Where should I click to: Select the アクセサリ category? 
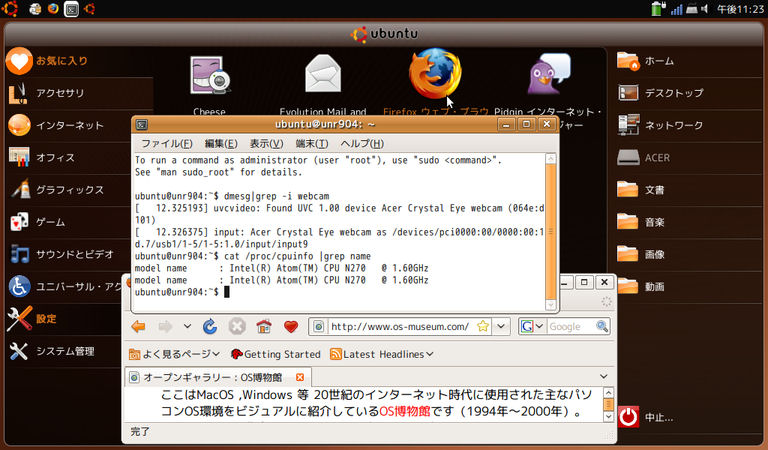click(78, 93)
